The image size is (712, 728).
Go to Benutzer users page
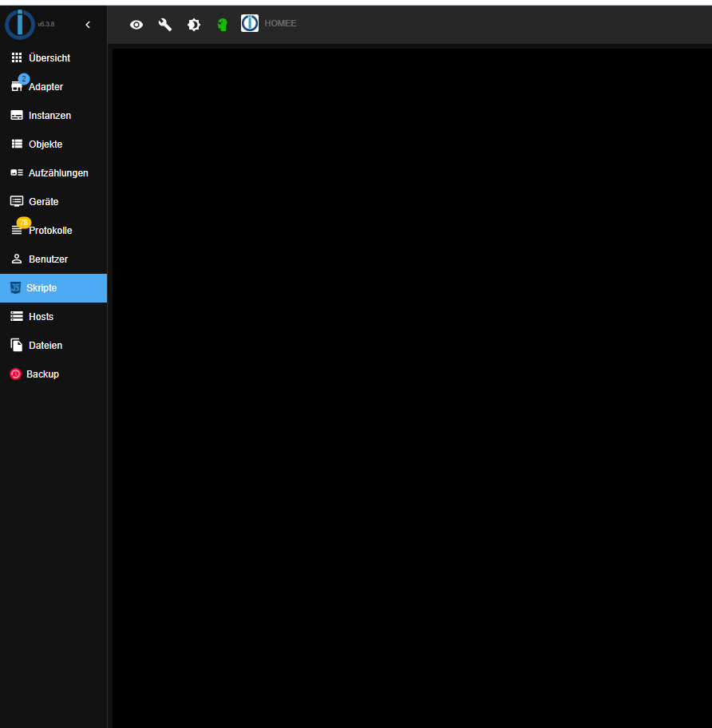click(53, 259)
